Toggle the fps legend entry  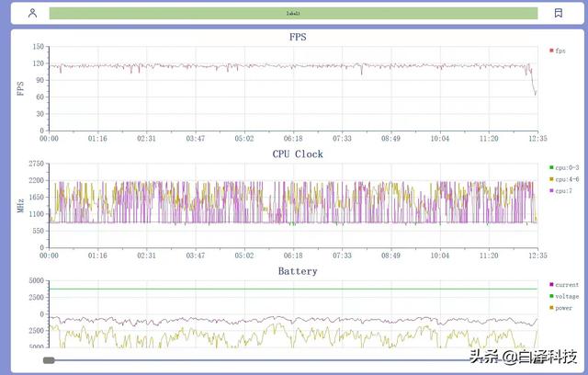pos(558,51)
